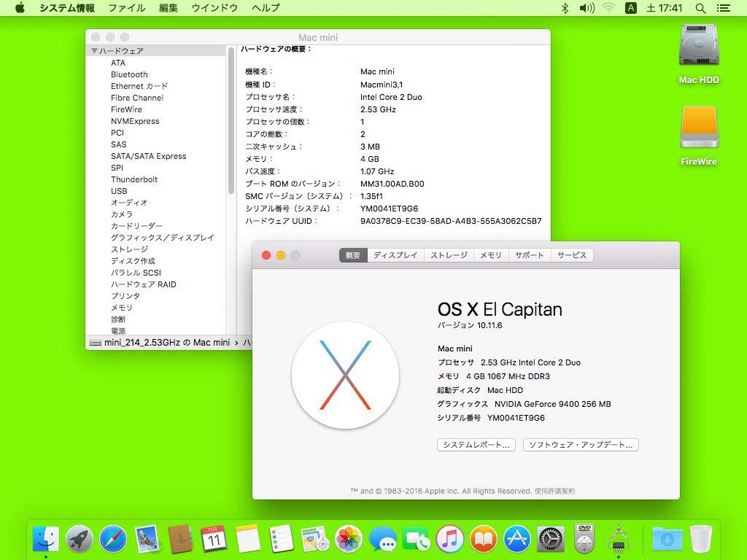This screenshot has width=747, height=560.
Task: Switch to サポート tab
Action: click(530, 255)
